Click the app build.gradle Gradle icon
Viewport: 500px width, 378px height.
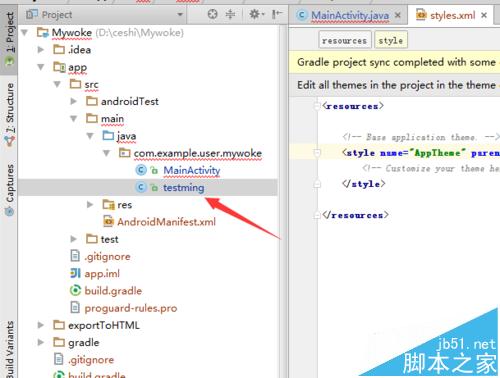coord(75,291)
